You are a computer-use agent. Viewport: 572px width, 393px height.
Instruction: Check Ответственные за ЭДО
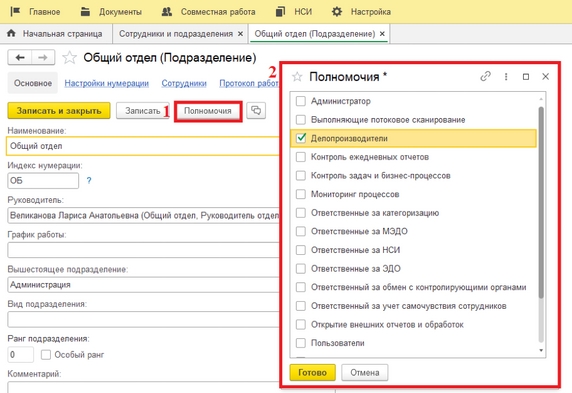pyautogui.click(x=301, y=269)
